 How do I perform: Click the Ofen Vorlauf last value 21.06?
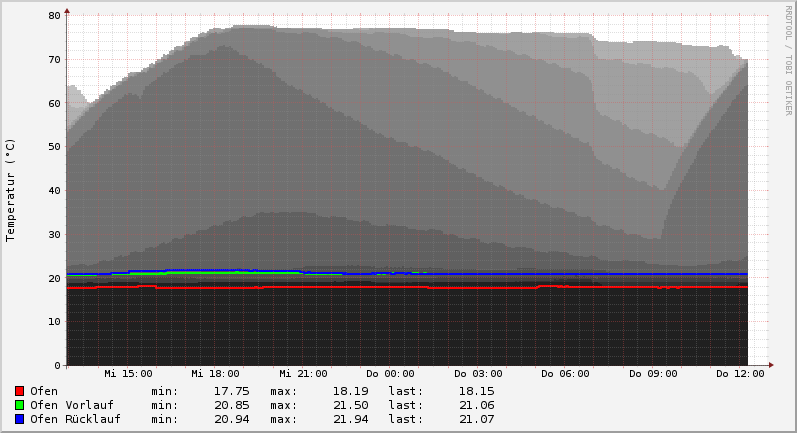click(x=476, y=405)
